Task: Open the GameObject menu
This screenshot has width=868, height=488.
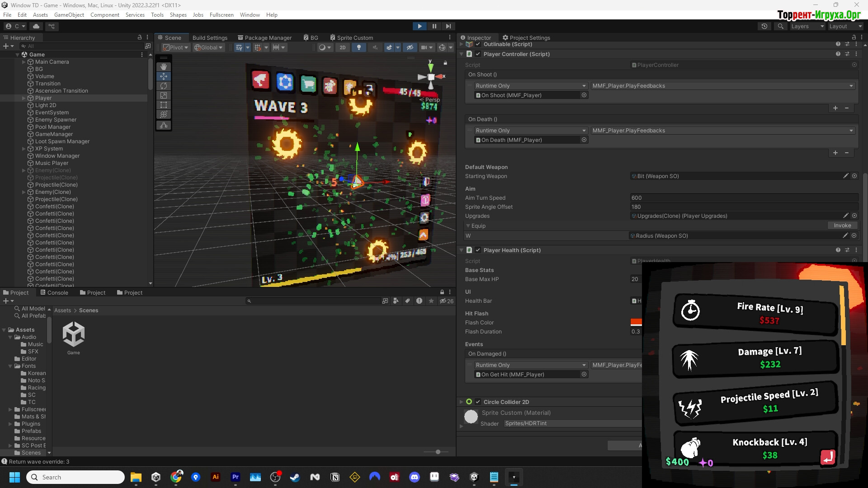Action: click(69, 15)
